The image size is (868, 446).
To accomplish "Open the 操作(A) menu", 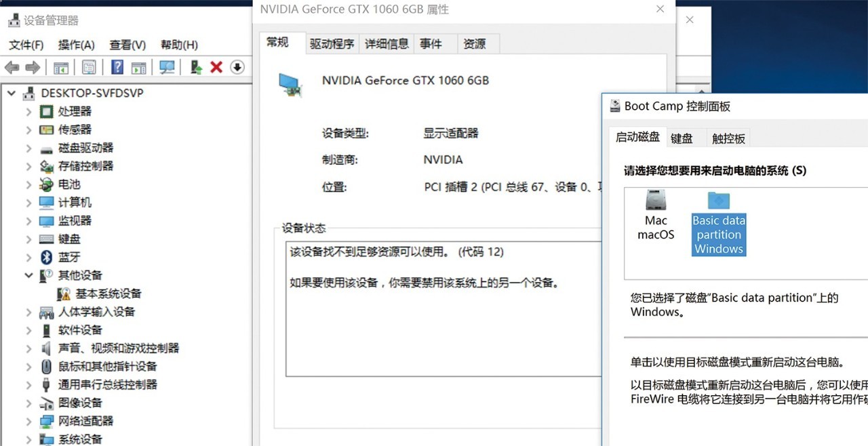I will (77, 45).
